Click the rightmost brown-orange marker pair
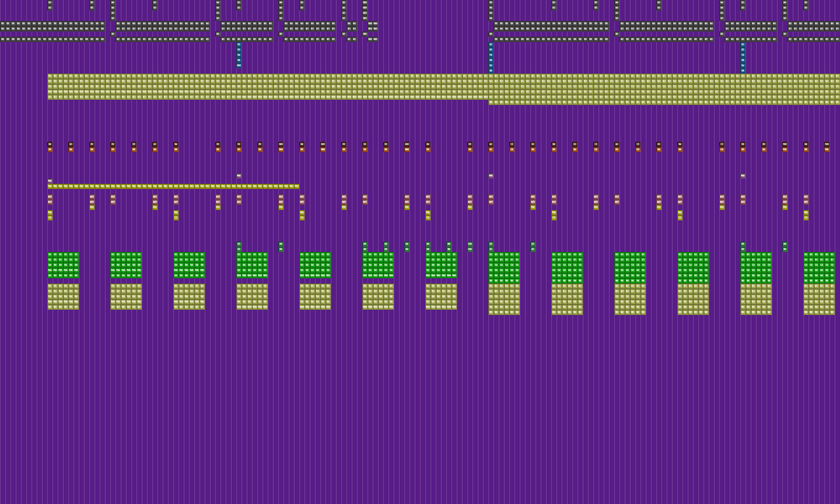Screen dimensions: 840x504 (x=827, y=147)
